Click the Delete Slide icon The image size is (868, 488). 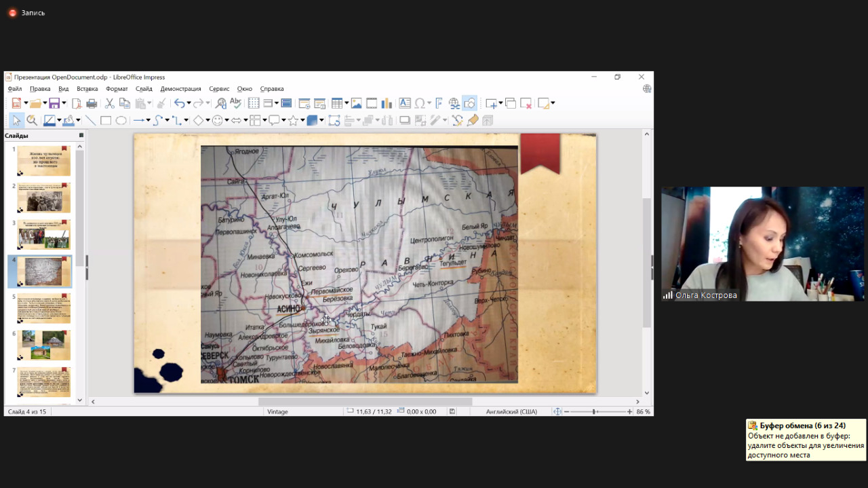[526, 103]
